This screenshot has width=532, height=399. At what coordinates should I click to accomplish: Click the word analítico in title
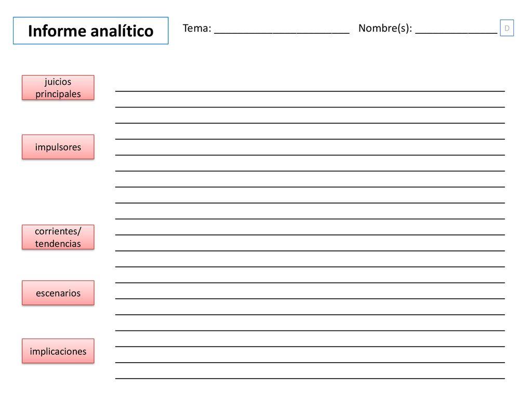coord(122,31)
